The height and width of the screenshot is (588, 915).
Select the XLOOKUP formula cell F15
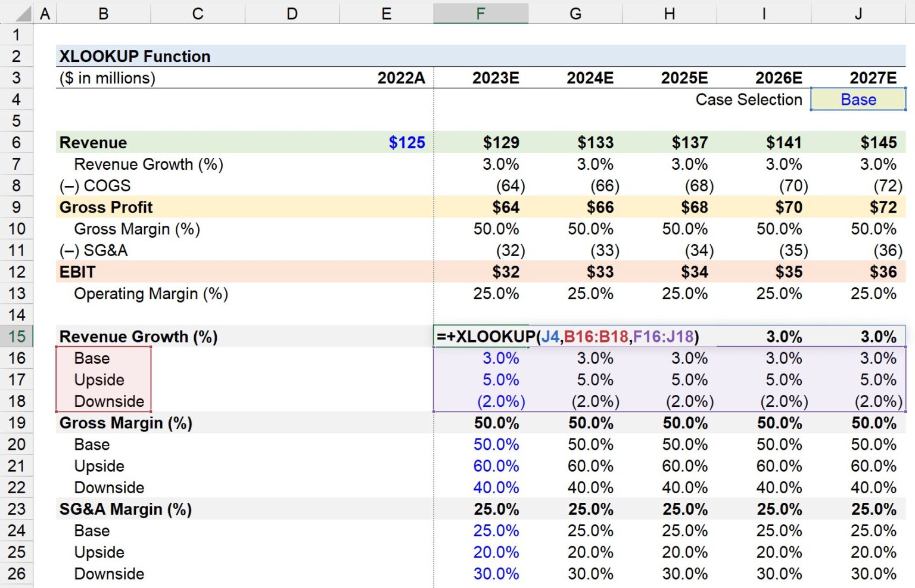point(480,337)
